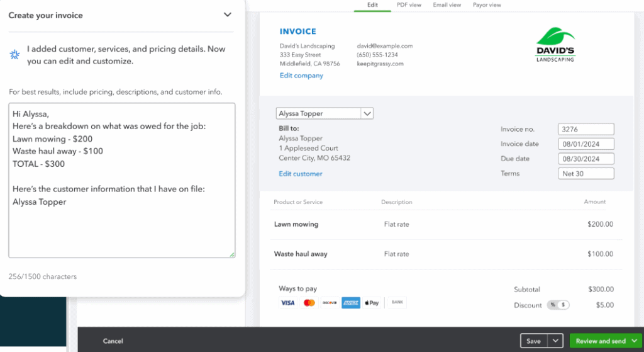Click the $100.00 amount

point(600,254)
